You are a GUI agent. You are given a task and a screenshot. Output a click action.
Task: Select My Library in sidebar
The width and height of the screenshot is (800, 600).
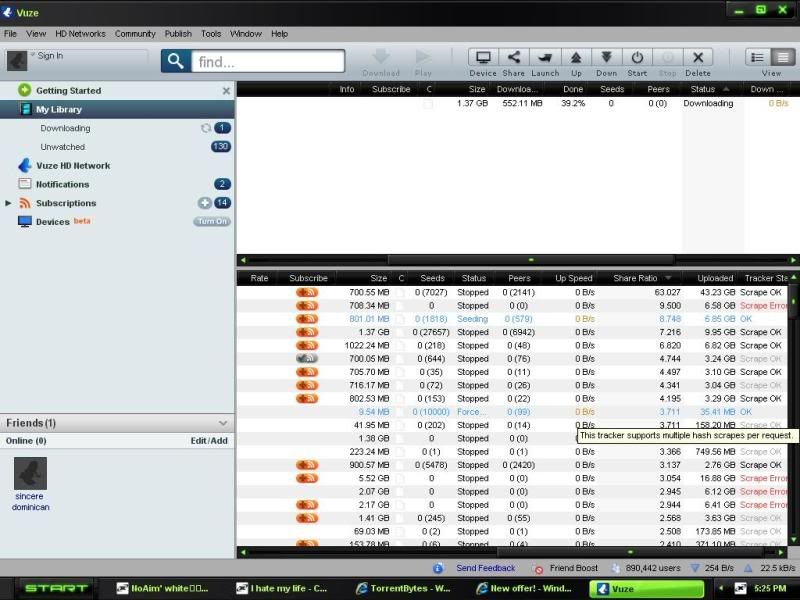coord(117,109)
